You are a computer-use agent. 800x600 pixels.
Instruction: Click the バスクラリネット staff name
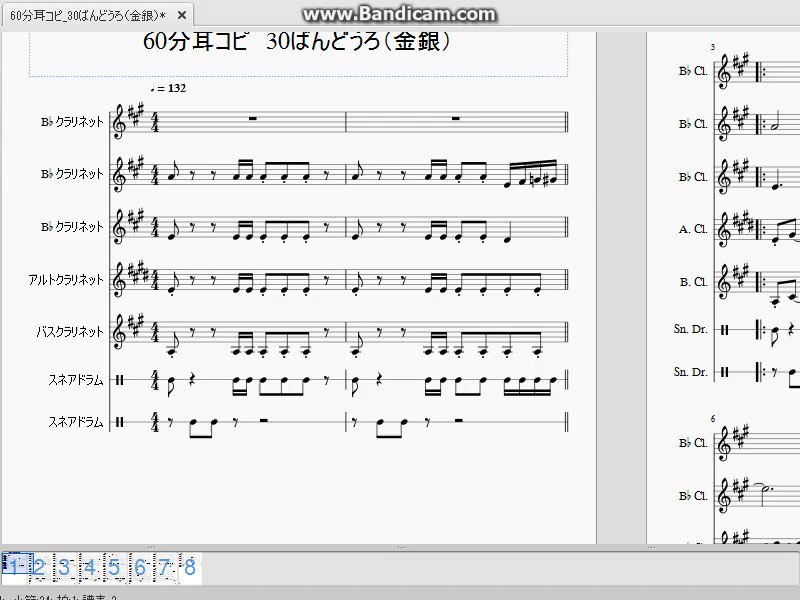point(70,332)
